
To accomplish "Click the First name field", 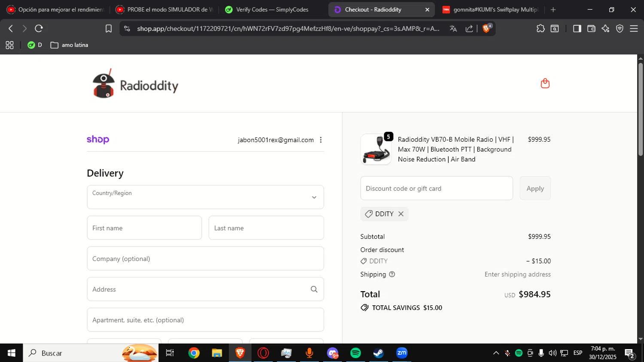I will coord(144,228).
